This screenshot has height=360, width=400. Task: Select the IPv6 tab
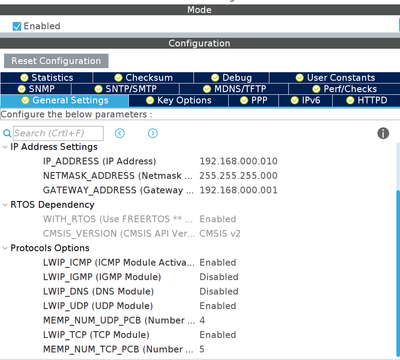(305, 100)
